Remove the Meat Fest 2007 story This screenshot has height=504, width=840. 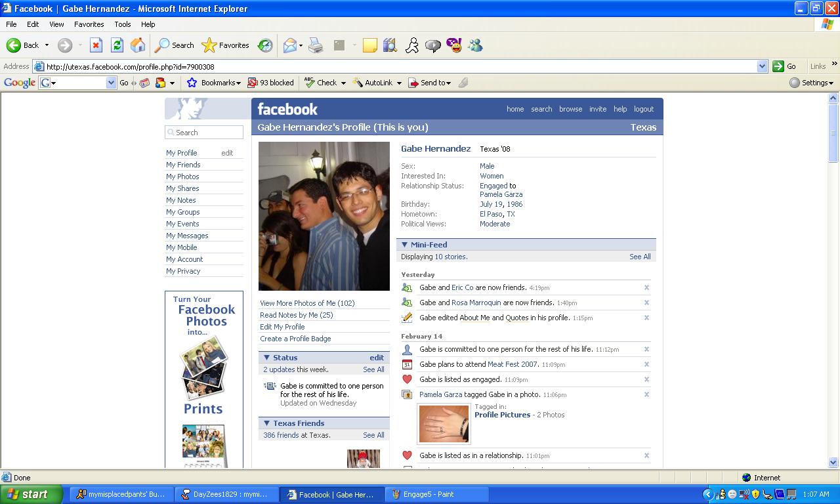tap(646, 364)
